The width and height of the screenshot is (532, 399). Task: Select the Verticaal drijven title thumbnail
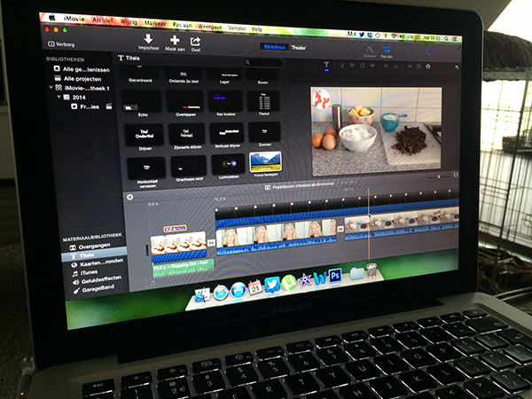coord(227,133)
